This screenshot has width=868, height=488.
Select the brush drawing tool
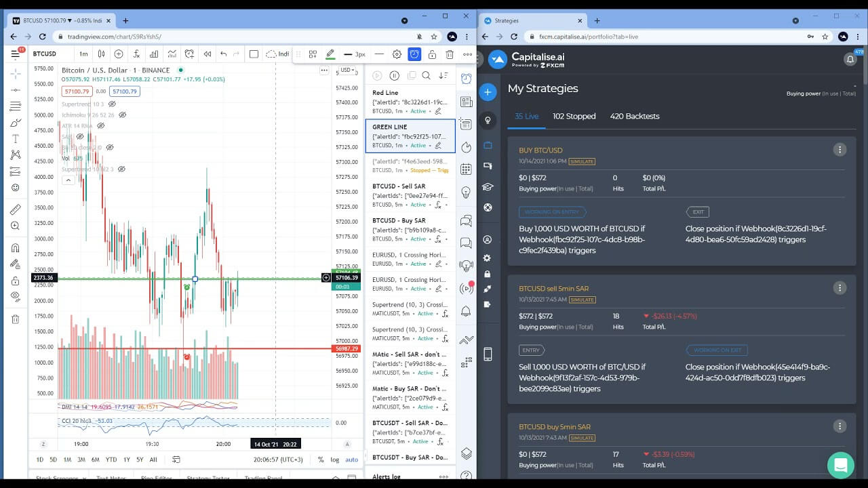pyautogui.click(x=15, y=123)
